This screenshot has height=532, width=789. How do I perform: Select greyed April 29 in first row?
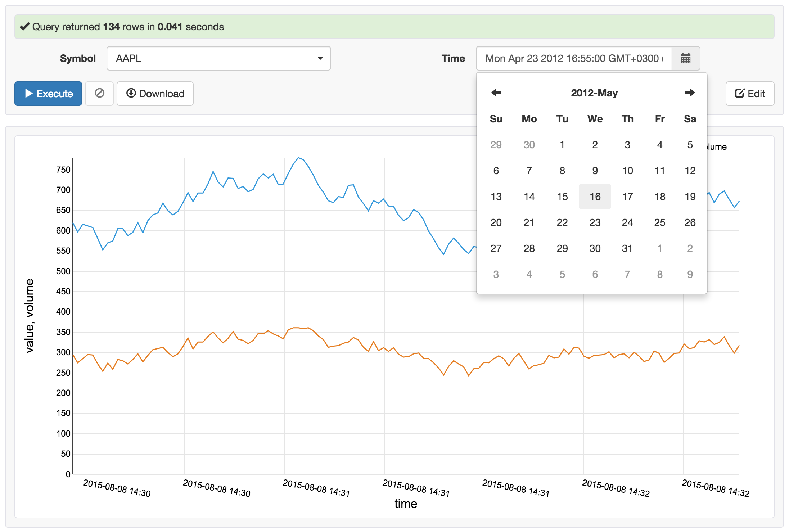(x=496, y=145)
